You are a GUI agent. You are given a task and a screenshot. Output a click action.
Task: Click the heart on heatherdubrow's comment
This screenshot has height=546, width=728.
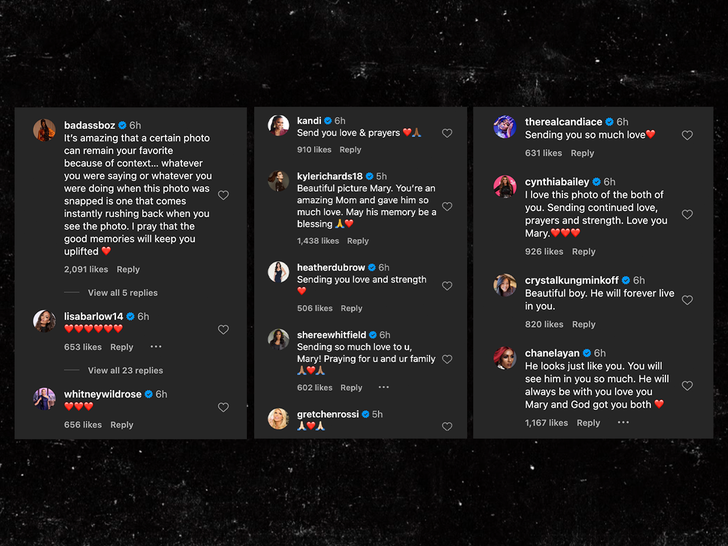tap(447, 286)
